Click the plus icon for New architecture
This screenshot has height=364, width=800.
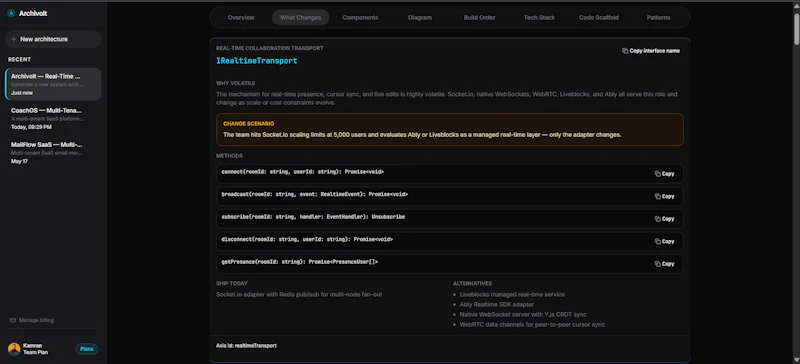(13, 39)
